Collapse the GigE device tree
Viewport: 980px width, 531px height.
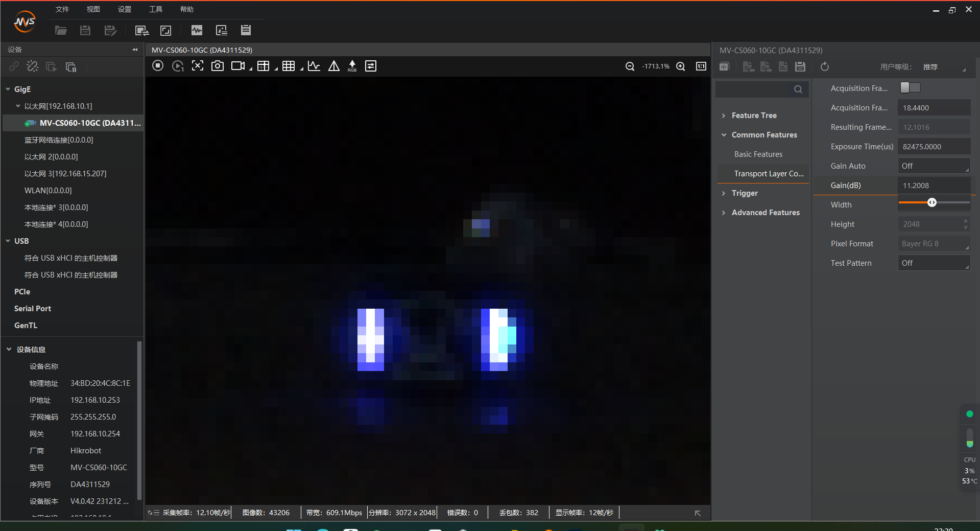(x=8, y=89)
